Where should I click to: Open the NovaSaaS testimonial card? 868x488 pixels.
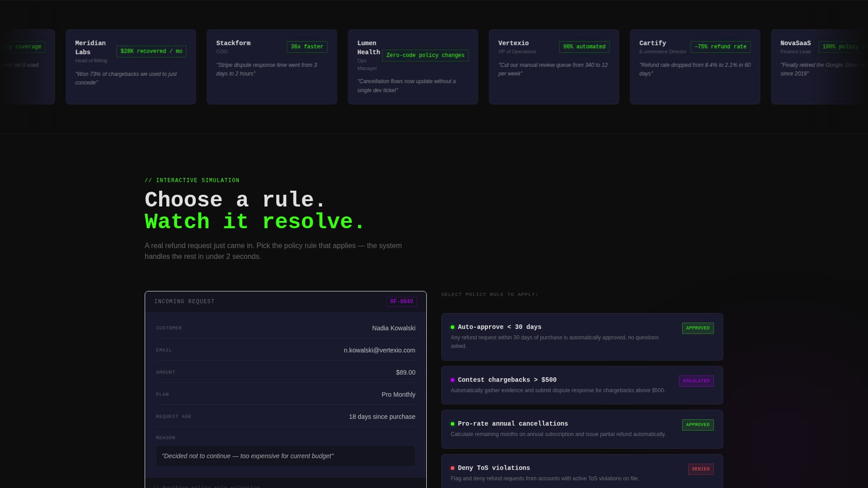coord(820,67)
